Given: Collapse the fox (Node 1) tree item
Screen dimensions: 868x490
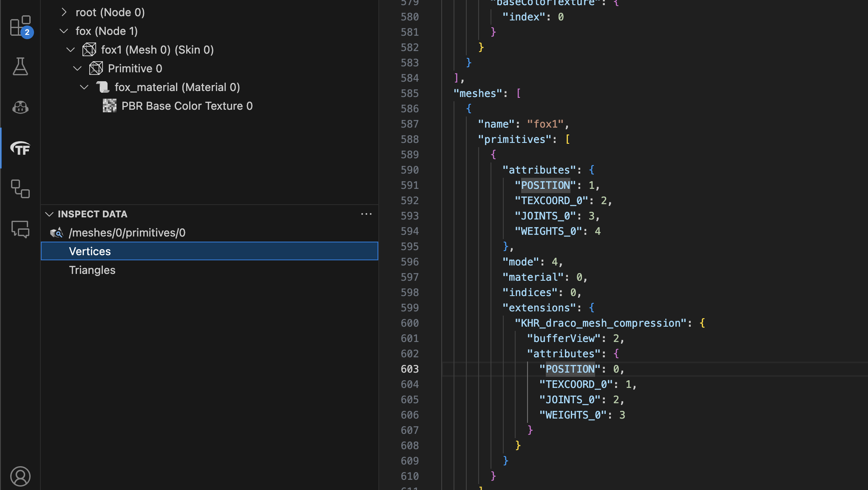Looking at the screenshot, I should click(63, 31).
